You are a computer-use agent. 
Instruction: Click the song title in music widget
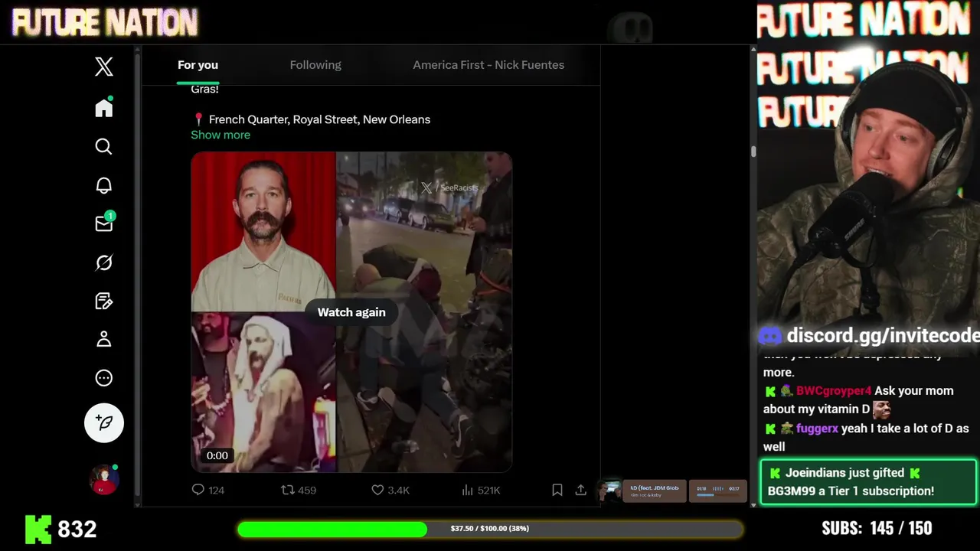pos(655,488)
